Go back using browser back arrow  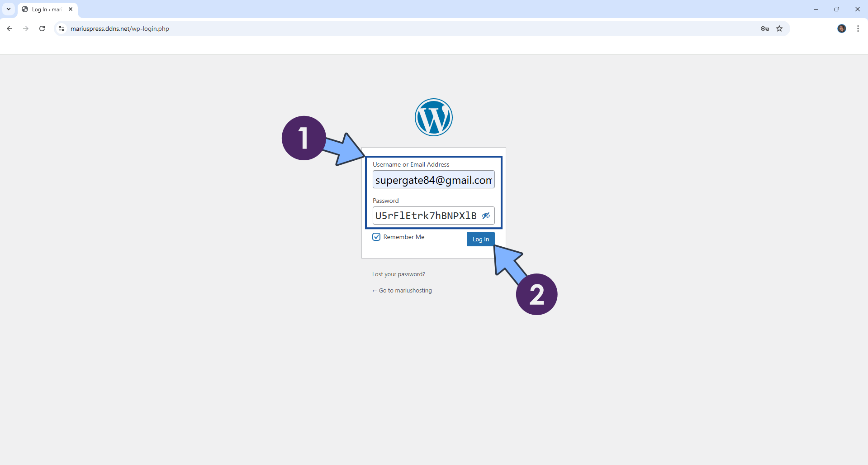[9, 29]
